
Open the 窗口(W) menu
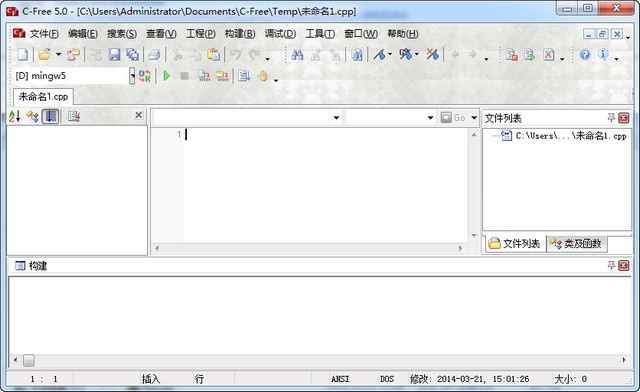(x=361, y=33)
